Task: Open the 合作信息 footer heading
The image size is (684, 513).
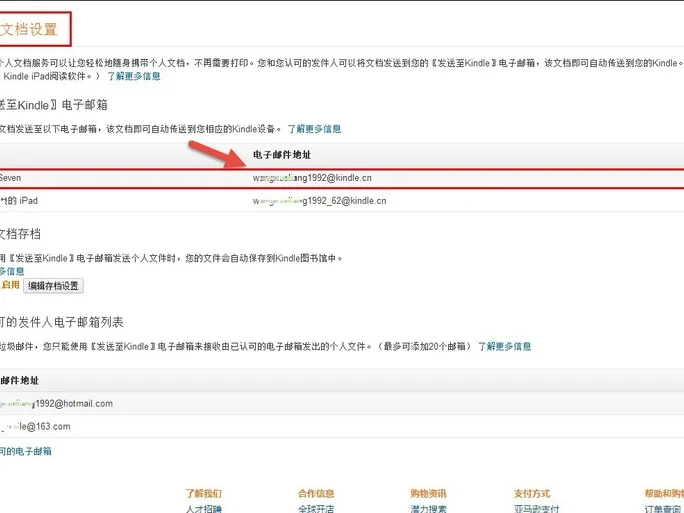Action: 316,494
